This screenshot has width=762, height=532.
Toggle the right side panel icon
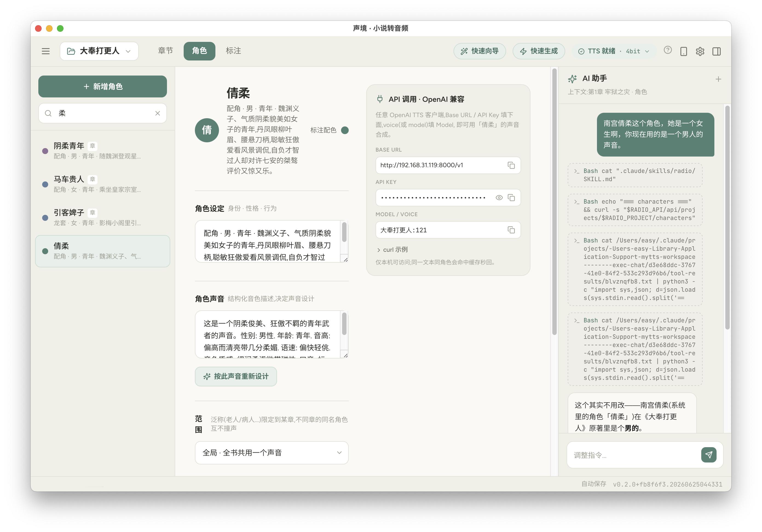(x=717, y=51)
